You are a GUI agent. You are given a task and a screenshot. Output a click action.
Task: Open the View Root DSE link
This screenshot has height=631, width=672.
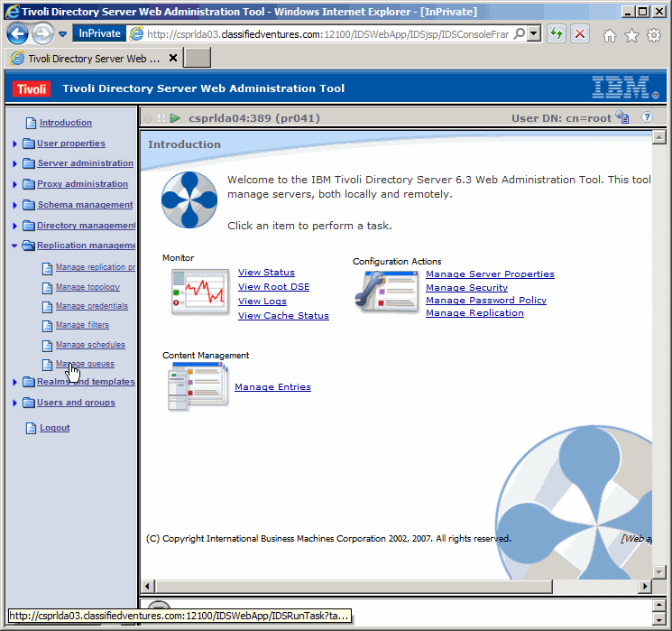273,287
